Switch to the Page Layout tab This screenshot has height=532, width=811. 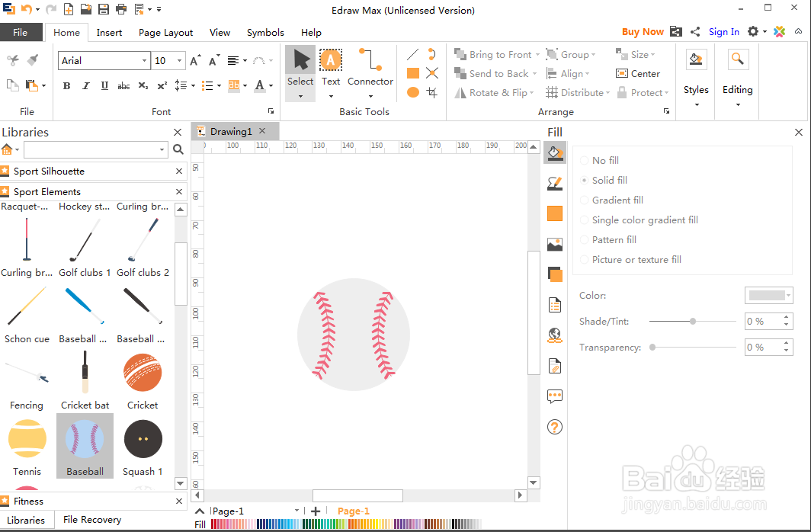[x=165, y=32]
